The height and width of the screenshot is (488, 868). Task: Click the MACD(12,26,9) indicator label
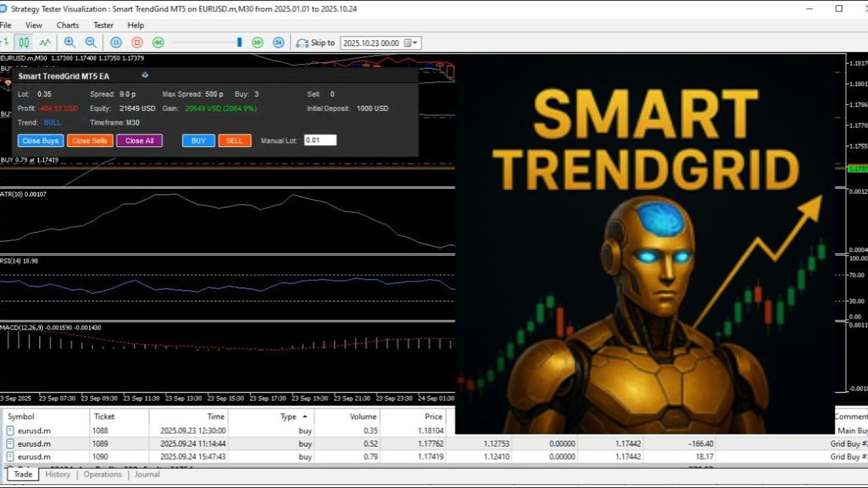pos(50,327)
